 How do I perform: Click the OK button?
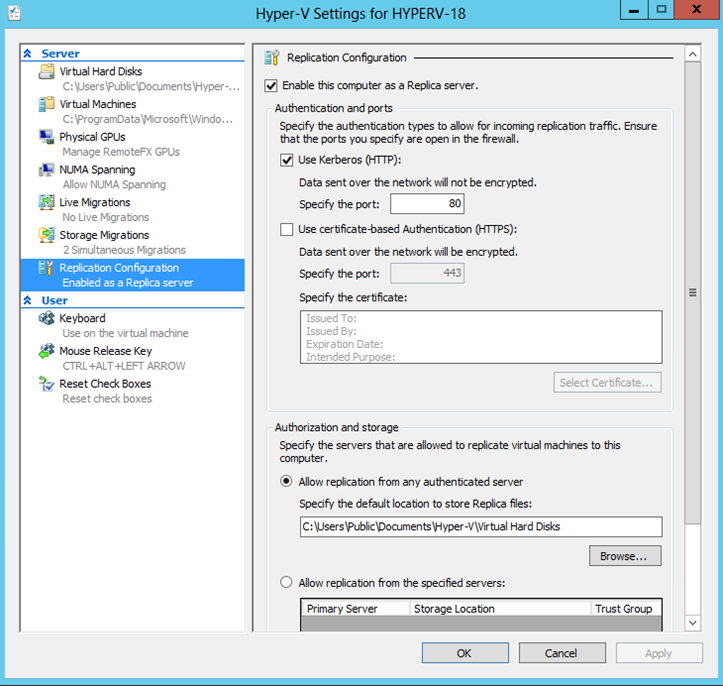(465, 653)
